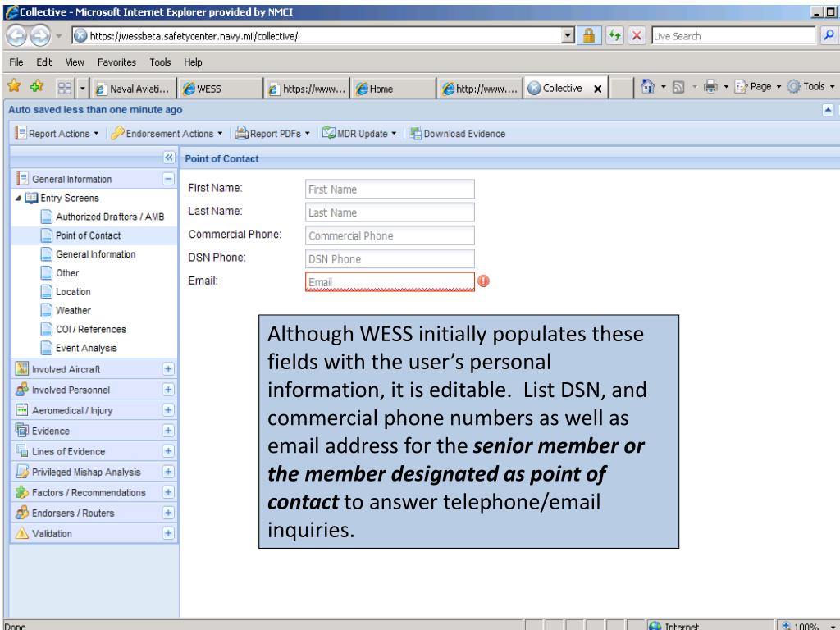Click the Live Search text box
The height and width of the screenshot is (630, 840).
pyautogui.click(x=733, y=36)
